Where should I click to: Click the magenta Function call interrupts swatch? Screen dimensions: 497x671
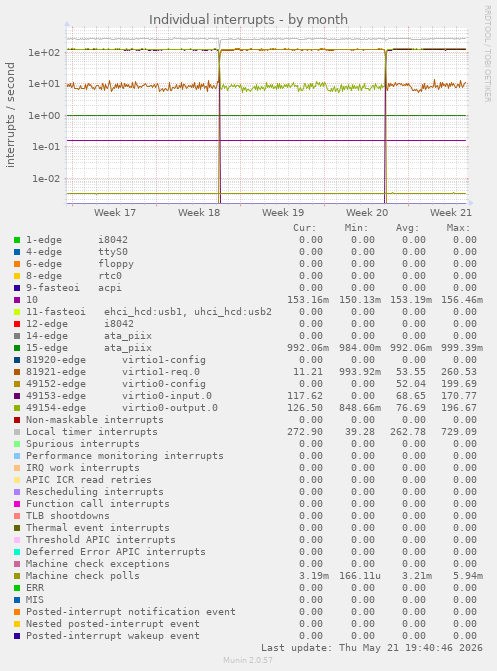pyautogui.click(x=17, y=504)
